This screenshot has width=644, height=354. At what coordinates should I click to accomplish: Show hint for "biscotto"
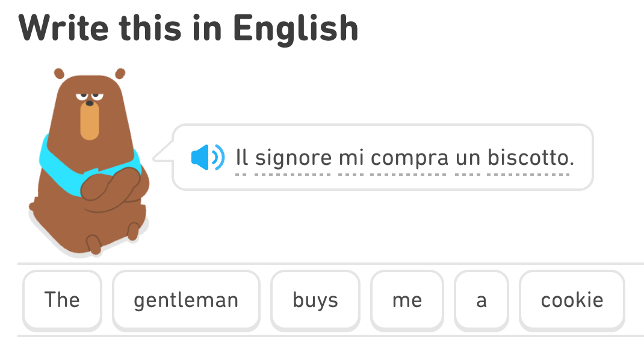(528, 158)
